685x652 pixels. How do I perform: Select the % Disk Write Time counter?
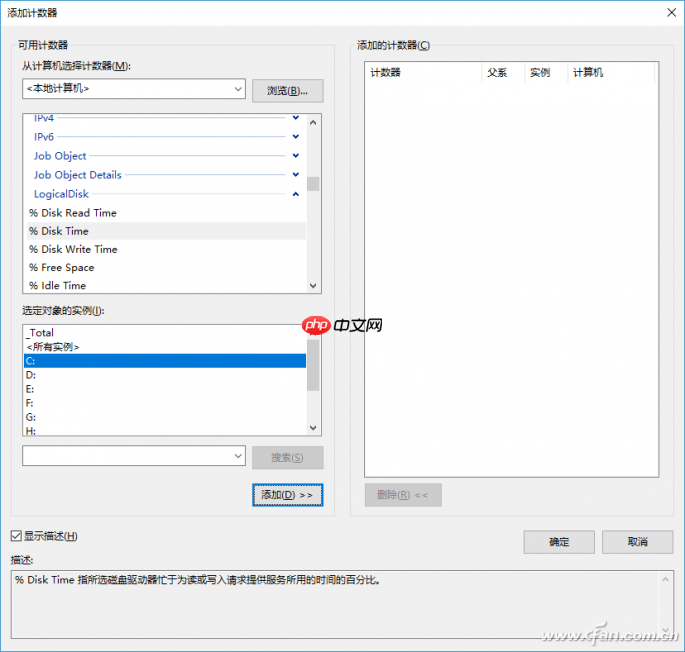point(166,250)
